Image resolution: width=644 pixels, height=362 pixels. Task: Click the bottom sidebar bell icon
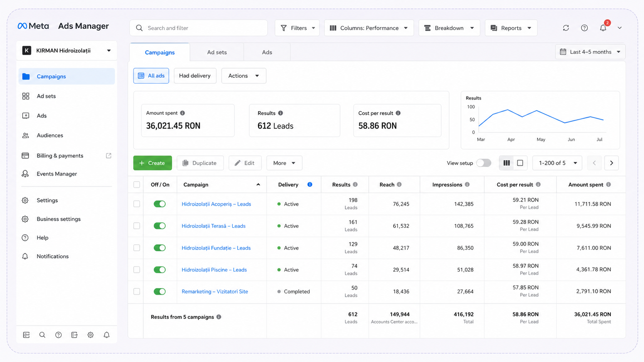click(107, 335)
